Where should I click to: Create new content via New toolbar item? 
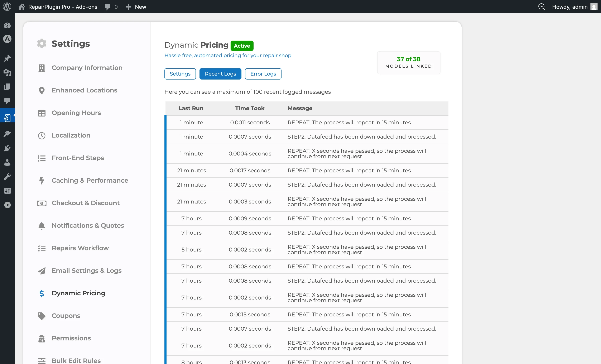136,7
